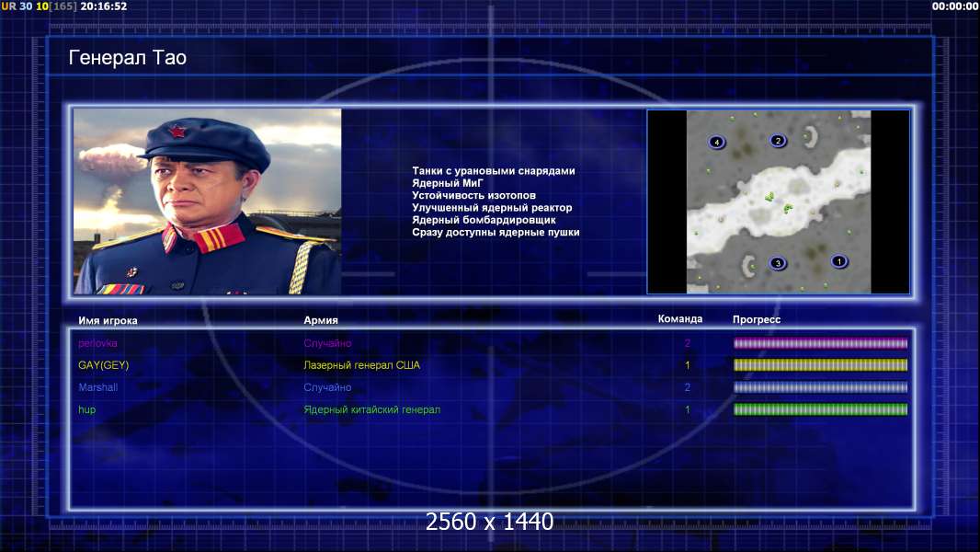Click 'Улучшенный ядерный реактор' line
Image resolution: width=980 pixels, height=552 pixels.
point(492,208)
